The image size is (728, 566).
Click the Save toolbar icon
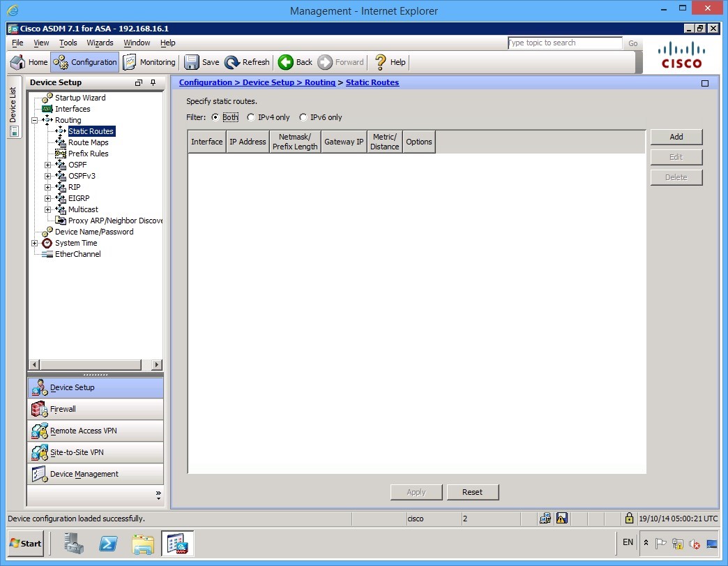tap(192, 61)
